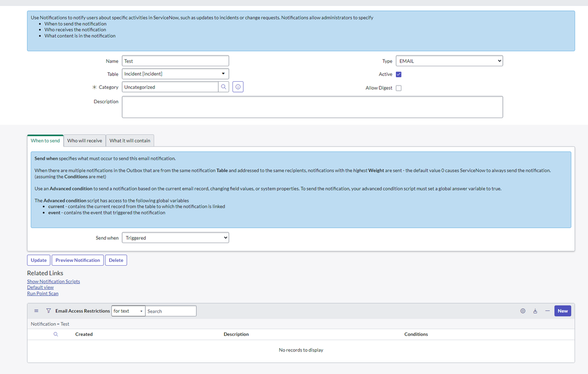Click the Delete button
The height and width of the screenshot is (374, 588).
[116, 260]
